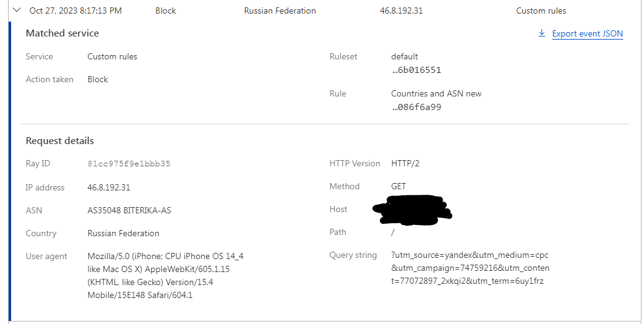This screenshot has height=324, width=644.
Task: Click the IP 46.8.192.31 in the event row header
Action: click(x=401, y=11)
